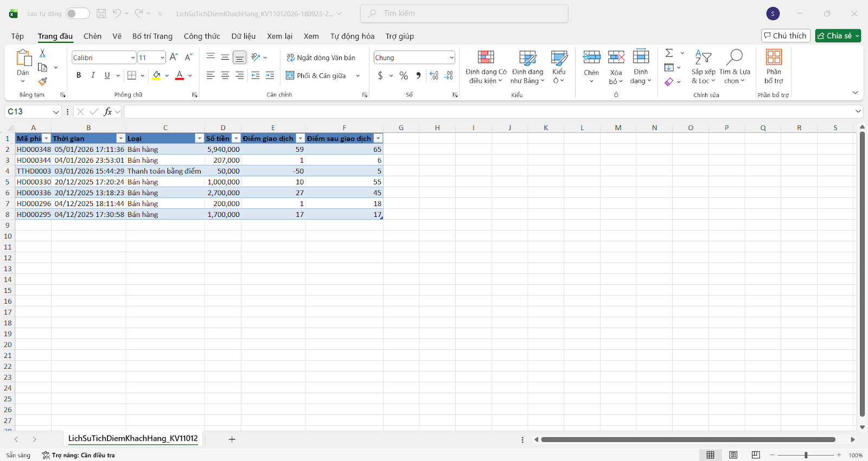This screenshot has height=461, width=868.
Task: Click the Decrease Decimal icon
Action: coord(449,75)
